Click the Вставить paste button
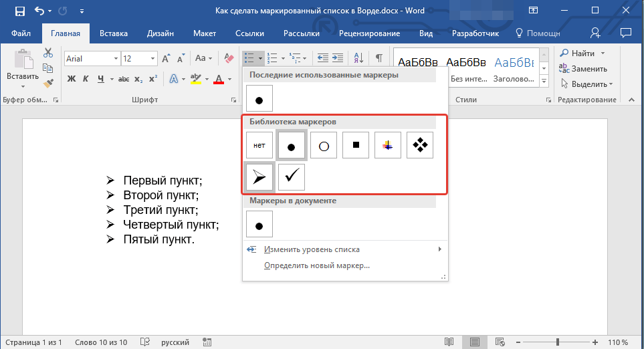 tap(23, 68)
